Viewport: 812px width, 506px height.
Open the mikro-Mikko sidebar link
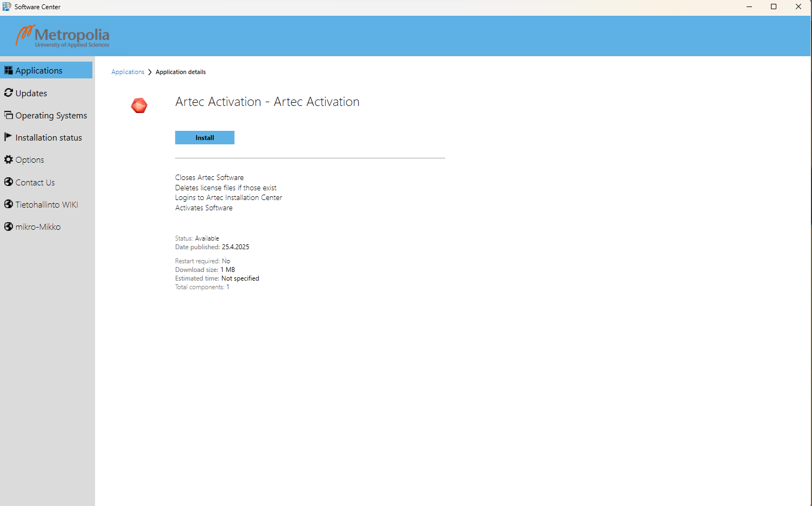pyautogui.click(x=46, y=227)
